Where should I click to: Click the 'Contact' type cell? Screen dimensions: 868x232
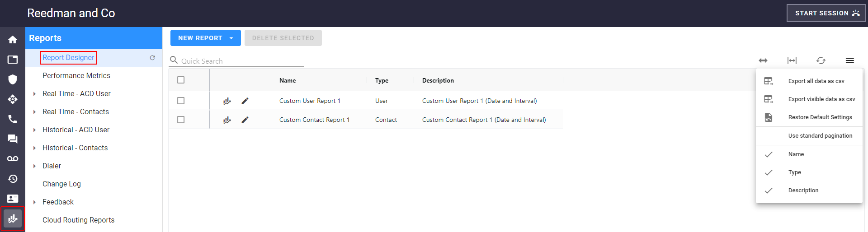click(x=386, y=120)
